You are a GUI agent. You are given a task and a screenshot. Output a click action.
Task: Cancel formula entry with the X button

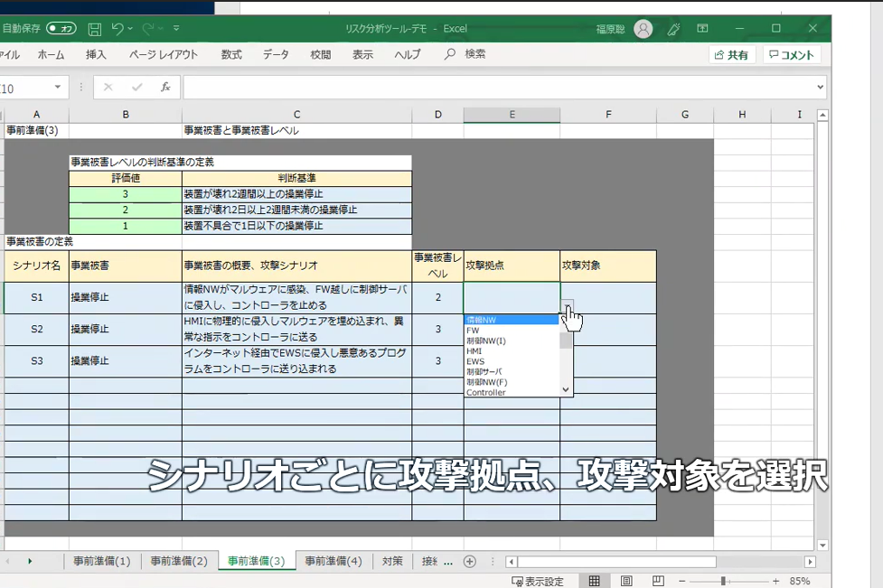tap(108, 88)
